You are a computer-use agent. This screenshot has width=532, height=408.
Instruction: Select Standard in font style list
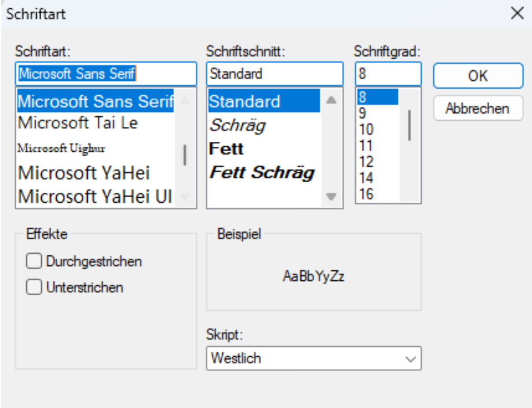[264, 101]
